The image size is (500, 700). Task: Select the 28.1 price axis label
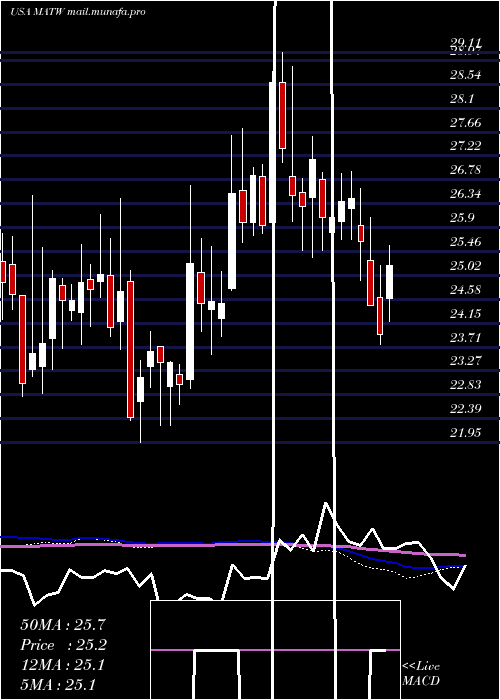[462, 99]
